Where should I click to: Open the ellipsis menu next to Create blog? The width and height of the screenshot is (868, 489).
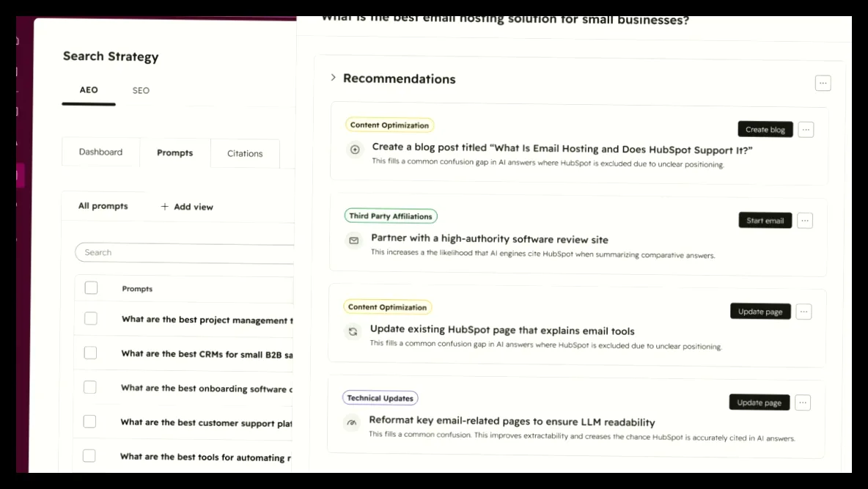click(806, 130)
